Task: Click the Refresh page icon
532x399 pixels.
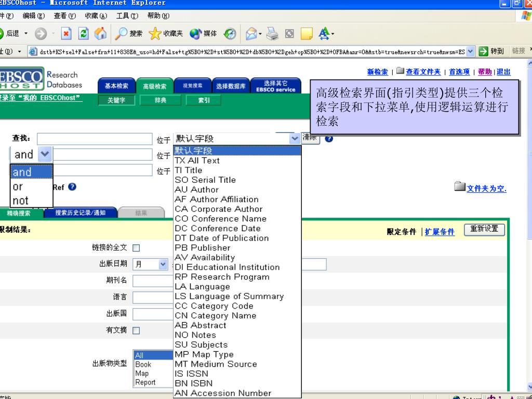Action: pyautogui.click(x=83, y=34)
